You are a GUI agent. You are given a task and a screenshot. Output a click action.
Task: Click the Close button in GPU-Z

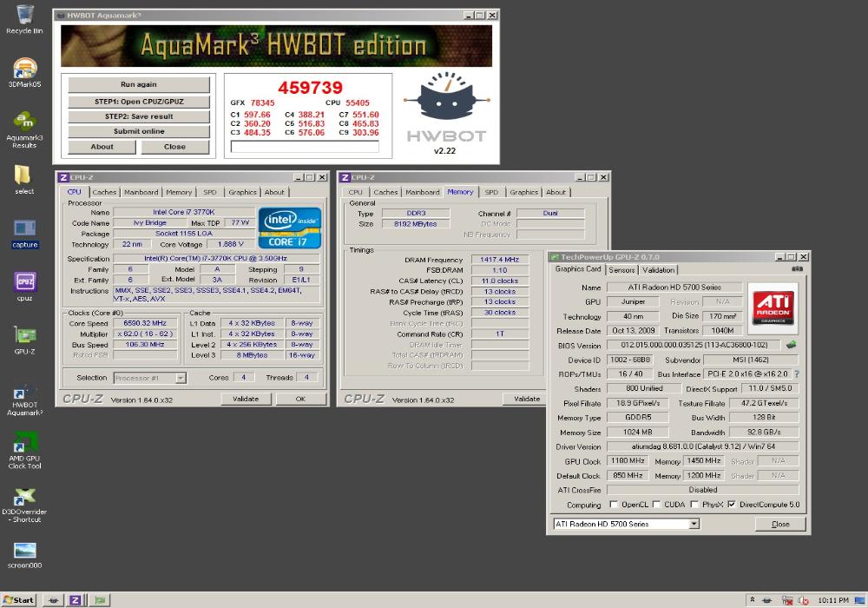click(x=780, y=524)
